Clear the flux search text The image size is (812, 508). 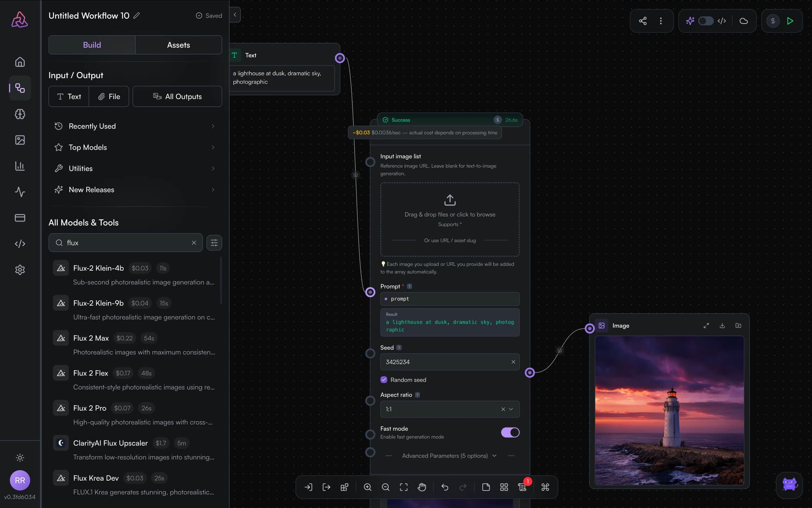[194, 243]
